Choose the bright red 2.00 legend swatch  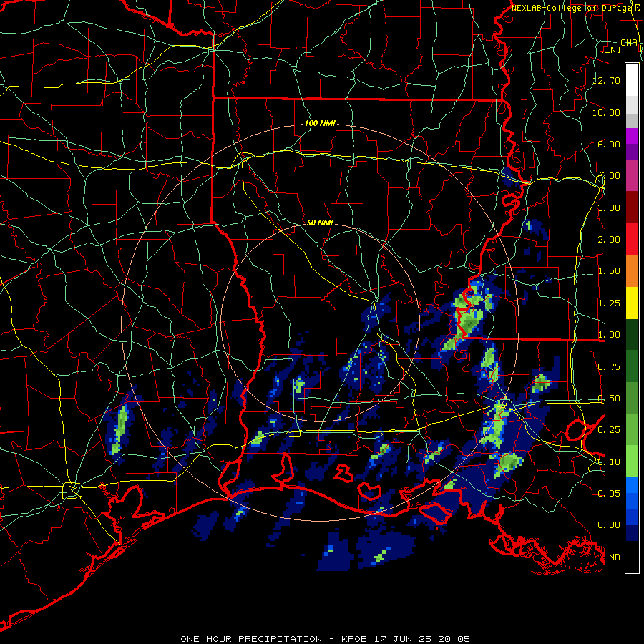pos(632,239)
